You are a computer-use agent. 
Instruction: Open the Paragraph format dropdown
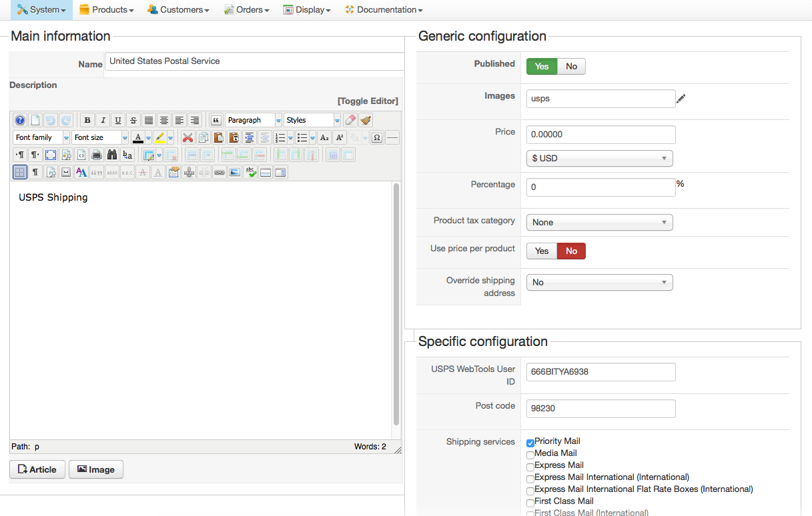click(x=254, y=121)
